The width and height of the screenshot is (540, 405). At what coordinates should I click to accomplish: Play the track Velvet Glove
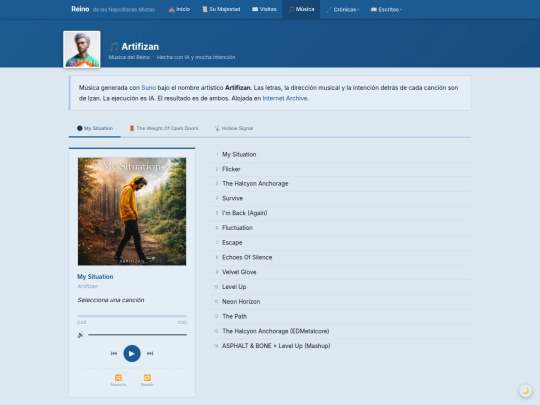[341, 272]
